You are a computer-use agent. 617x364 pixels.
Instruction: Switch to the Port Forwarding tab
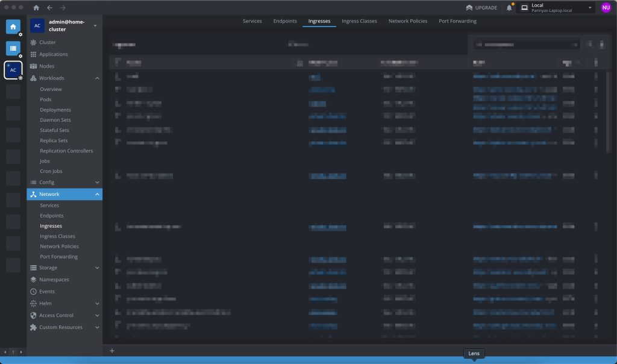(457, 21)
